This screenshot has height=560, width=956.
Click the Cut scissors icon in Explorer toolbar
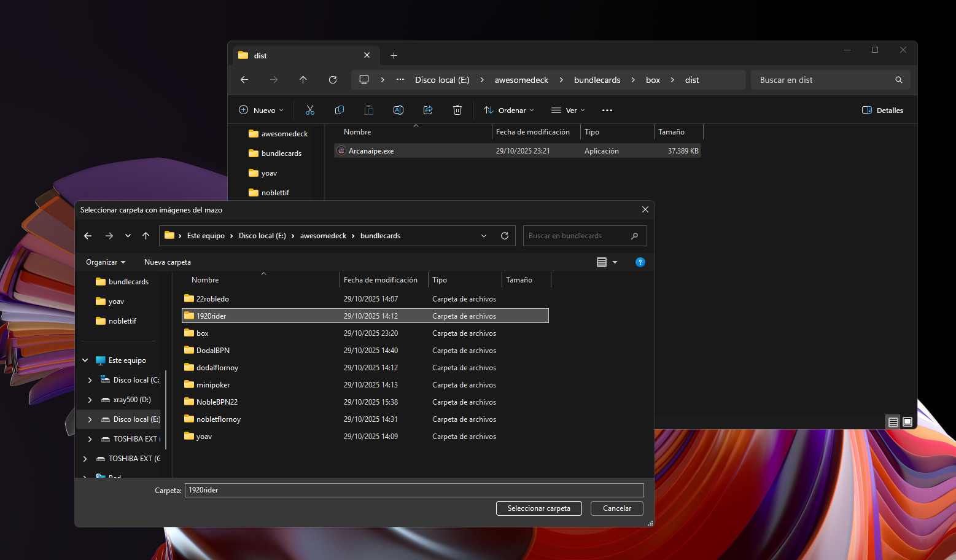tap(310, 111)
